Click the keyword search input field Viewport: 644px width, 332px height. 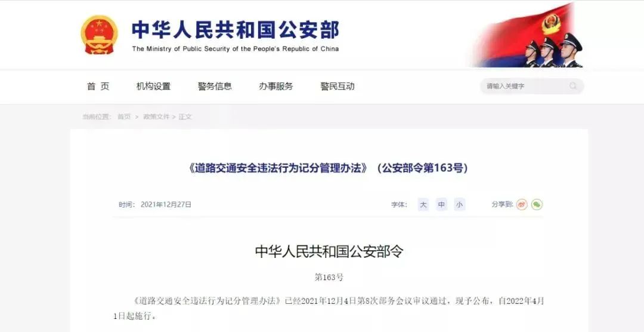point(532,86)
